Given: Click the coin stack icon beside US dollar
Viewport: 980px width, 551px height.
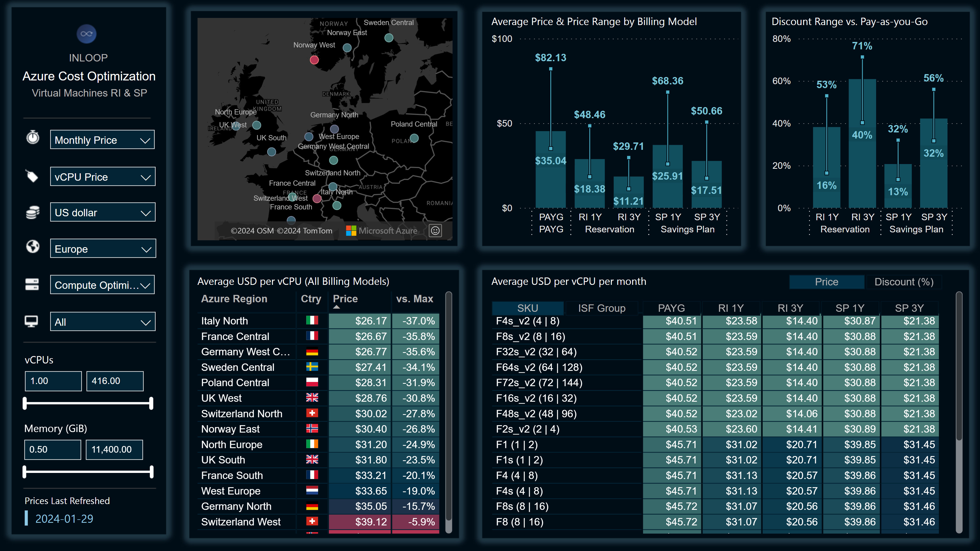Looking at the screenshot, I should click(x=33, y=212).
